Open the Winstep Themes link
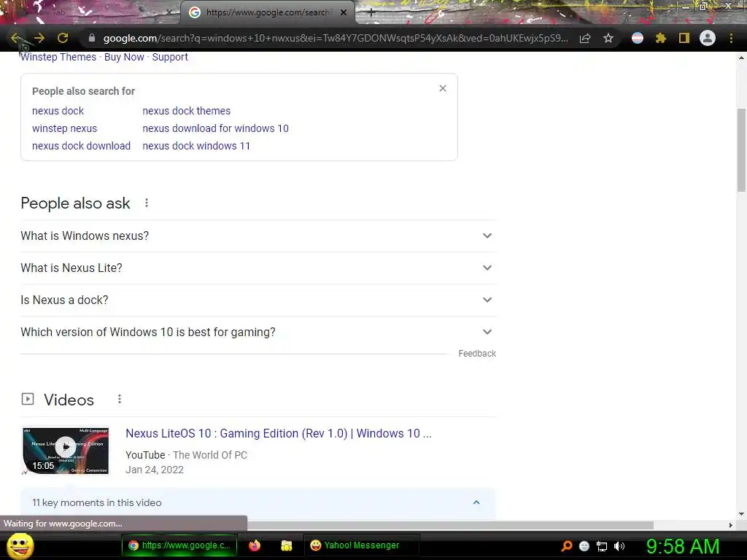Viewport: 747px width, 560px height. [x=58, y=57]
